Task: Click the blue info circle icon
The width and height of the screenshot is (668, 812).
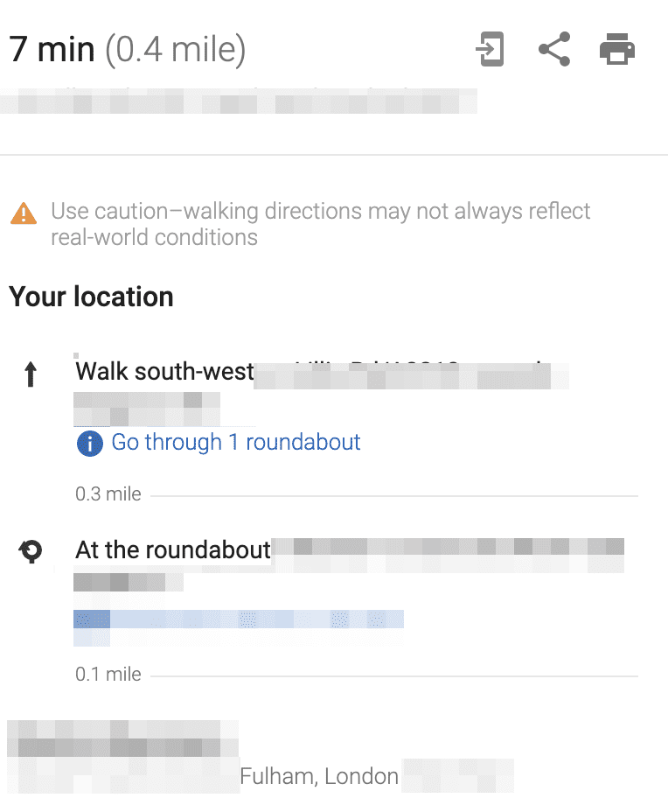Action: click(x=89, y=444)
